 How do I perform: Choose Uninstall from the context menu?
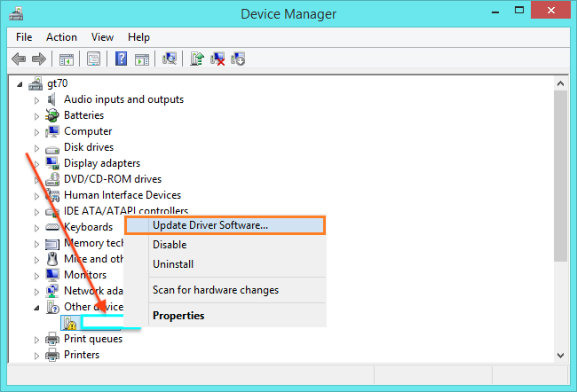(x=225, y=264)
